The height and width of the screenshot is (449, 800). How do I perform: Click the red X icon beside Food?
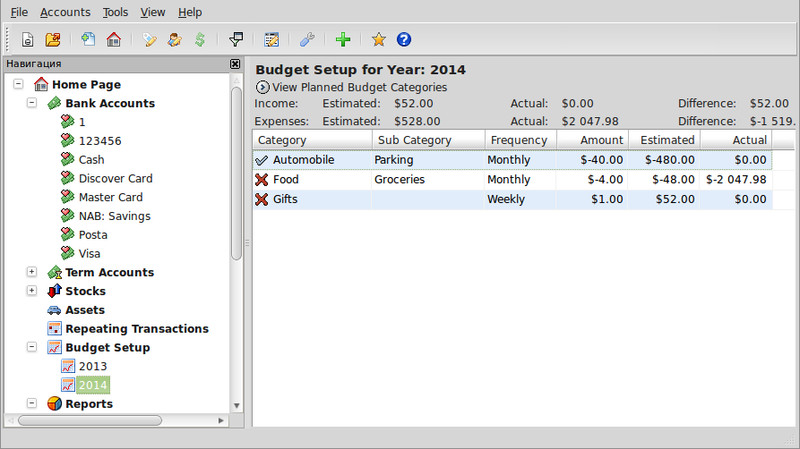point(262,180)
